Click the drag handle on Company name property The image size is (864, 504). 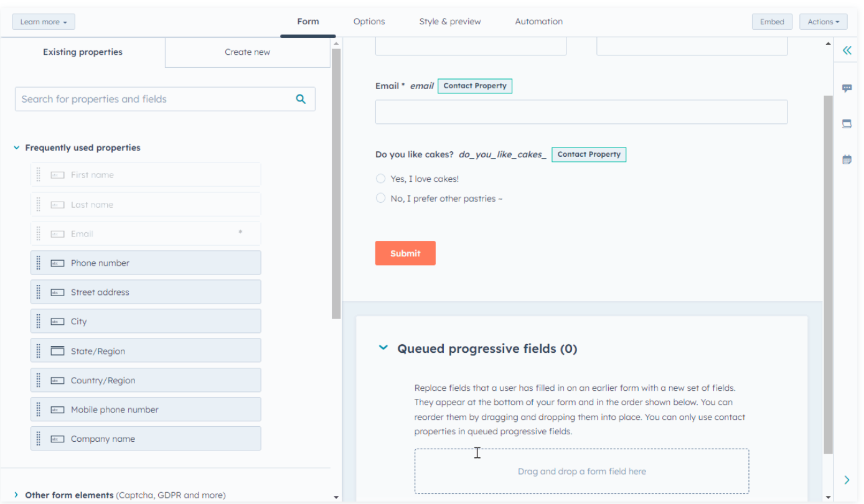tap(38, 438)
